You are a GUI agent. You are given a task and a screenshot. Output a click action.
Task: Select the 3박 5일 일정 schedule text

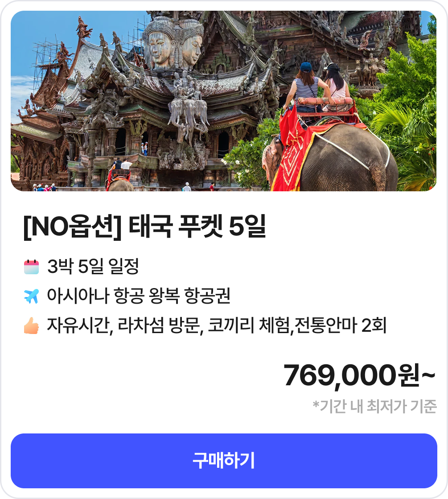[93, 266]
